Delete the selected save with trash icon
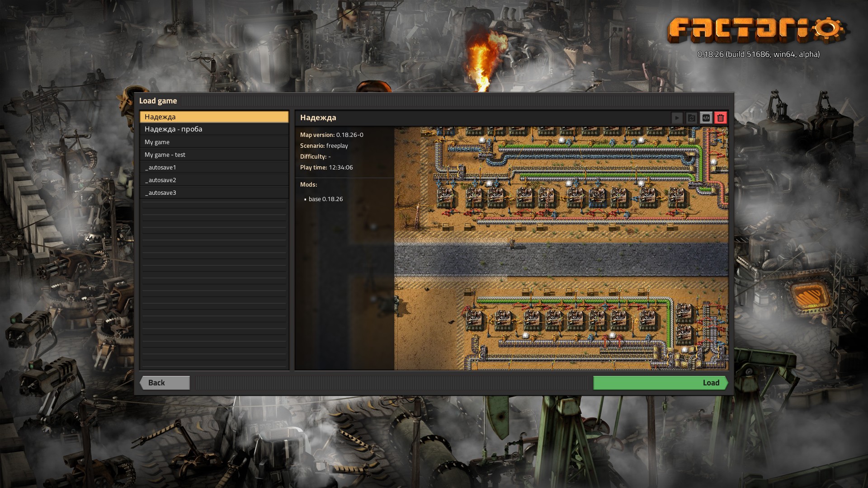The height and width of the screenshot is (488, 868). 721,118
